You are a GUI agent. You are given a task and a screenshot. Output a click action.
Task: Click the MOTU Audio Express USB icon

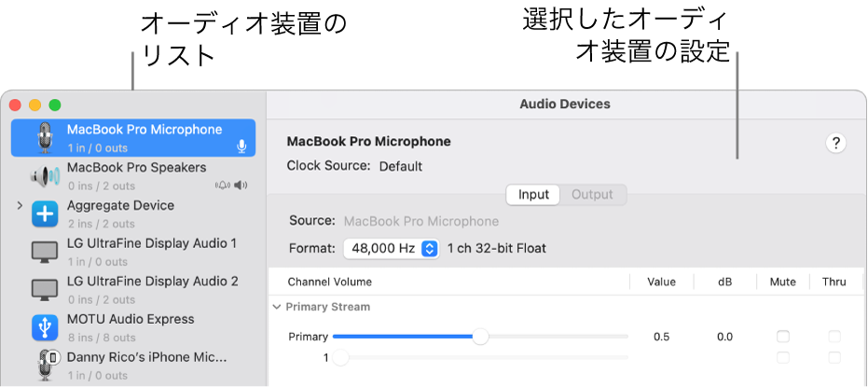[45, 327]
